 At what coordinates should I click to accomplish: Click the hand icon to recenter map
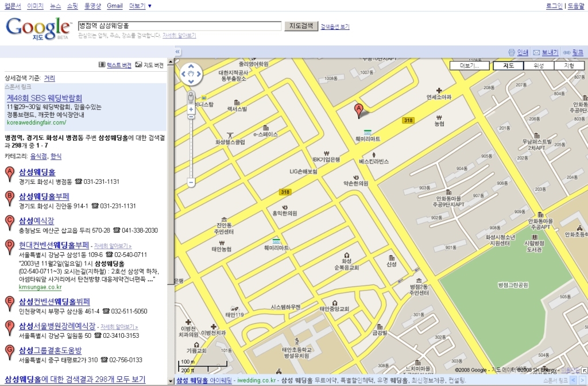click(x=191, y=74)
